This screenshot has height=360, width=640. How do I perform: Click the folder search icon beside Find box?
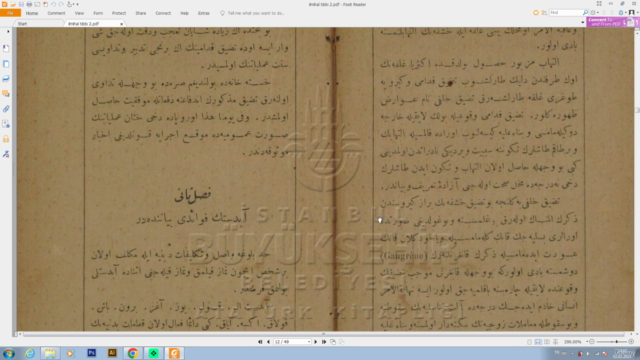(544, 13)
